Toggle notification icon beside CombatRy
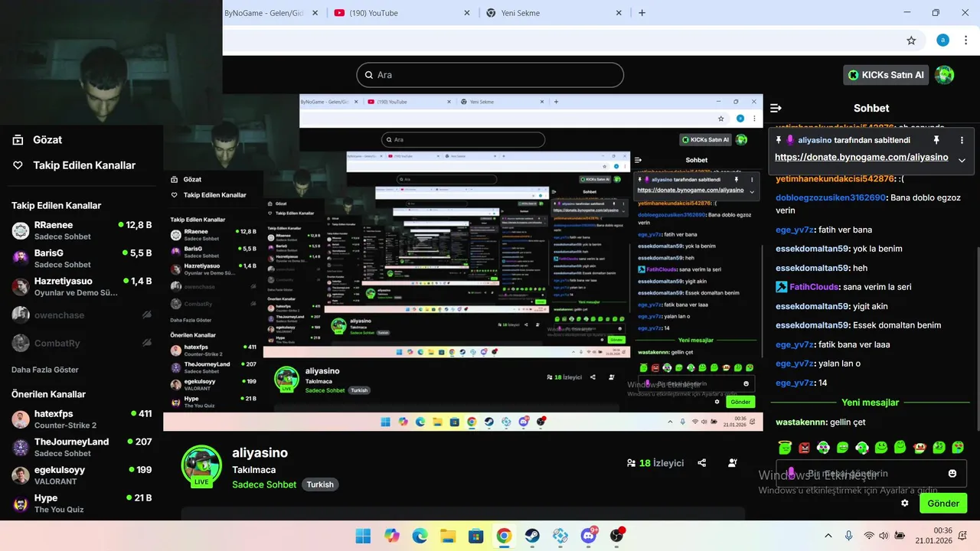This screenshot has height=551, width=980. point(147,343)
